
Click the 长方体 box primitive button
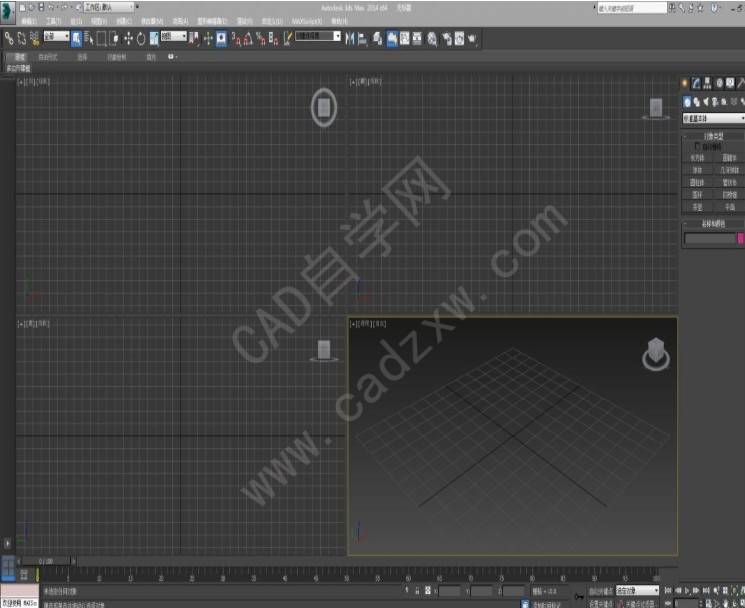pyautogui.click(x=697, y=158)
